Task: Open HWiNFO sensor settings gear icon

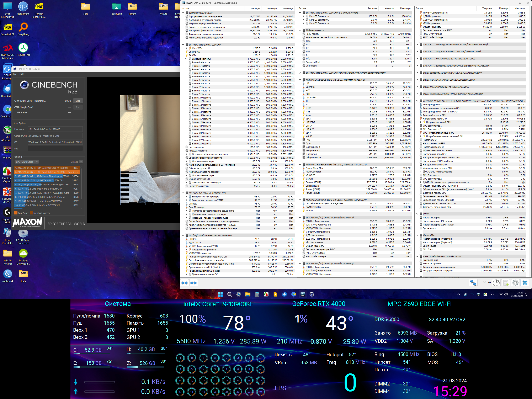Action: coord(515,283)
